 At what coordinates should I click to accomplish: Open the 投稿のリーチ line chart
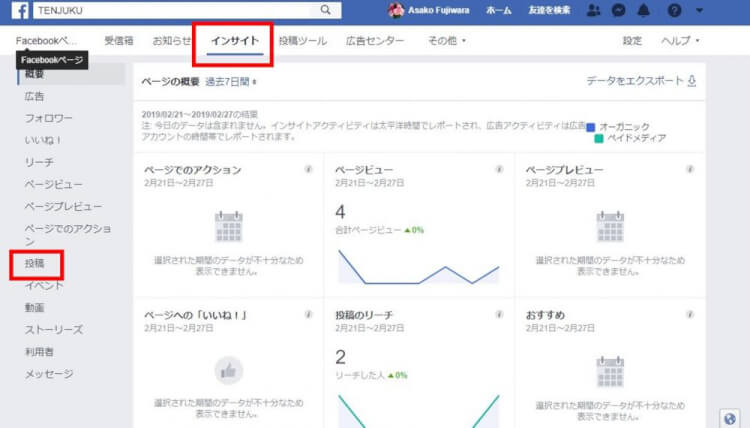point(419,411)
